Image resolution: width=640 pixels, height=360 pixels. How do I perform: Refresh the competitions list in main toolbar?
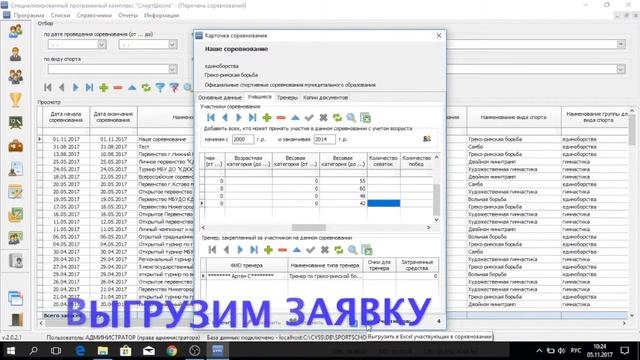pos(146,87)
